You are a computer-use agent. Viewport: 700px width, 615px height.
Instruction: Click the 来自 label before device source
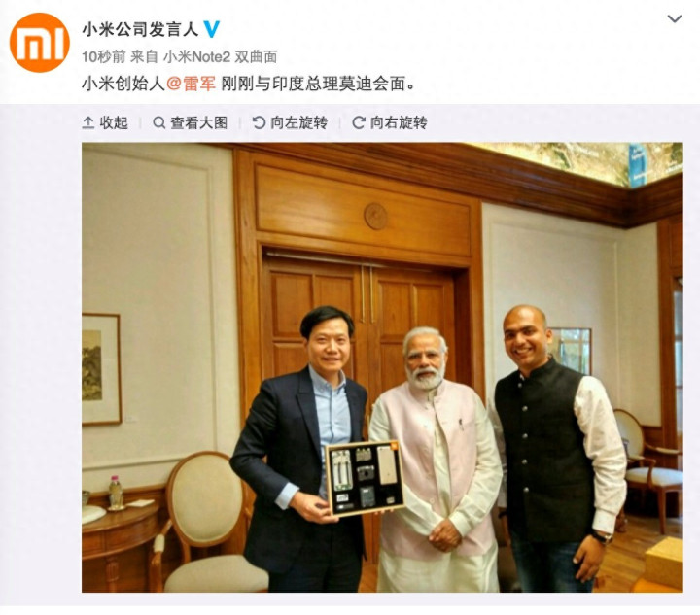(145, 56)
